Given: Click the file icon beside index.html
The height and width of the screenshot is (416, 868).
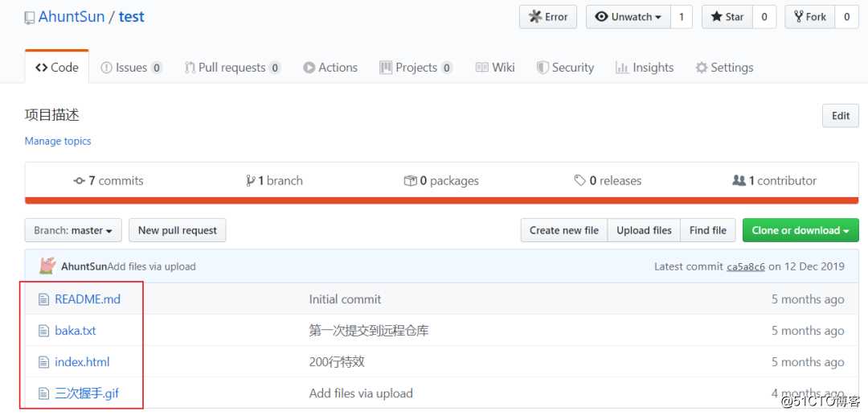Looking at the screenshot, I should tap(43, 363).
